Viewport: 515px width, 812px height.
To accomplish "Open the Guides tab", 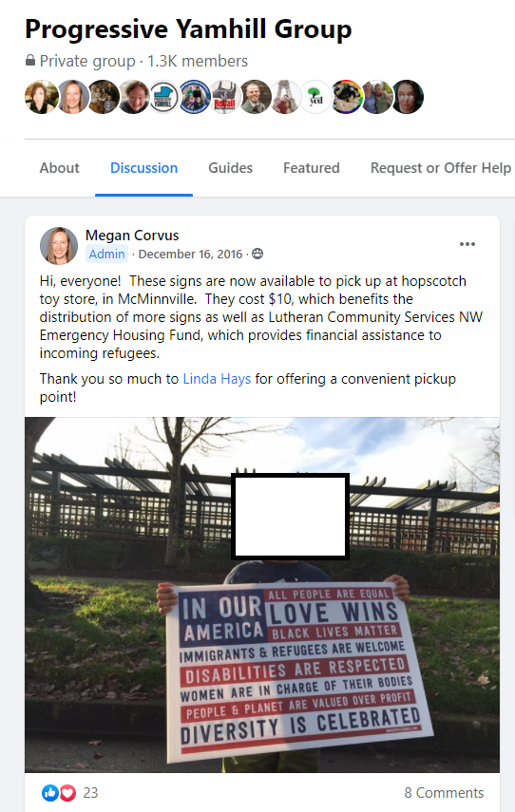I will point(231,168).
